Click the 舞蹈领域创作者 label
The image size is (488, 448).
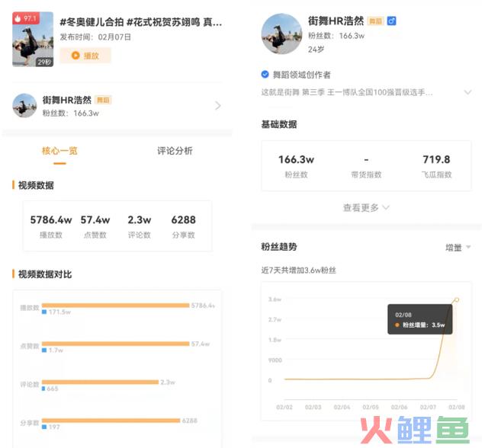[x=302, y=75]
